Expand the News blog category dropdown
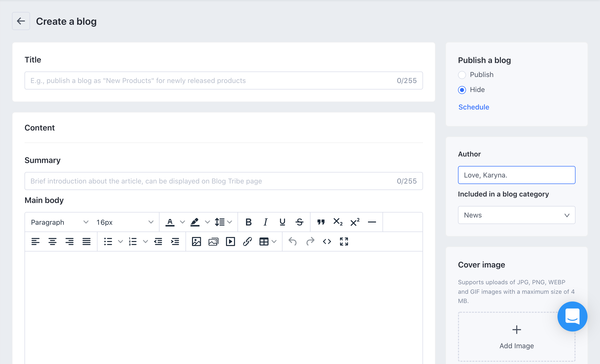This screenshot has height=364, width=600. pyautogui.click(x=516, y=215)
